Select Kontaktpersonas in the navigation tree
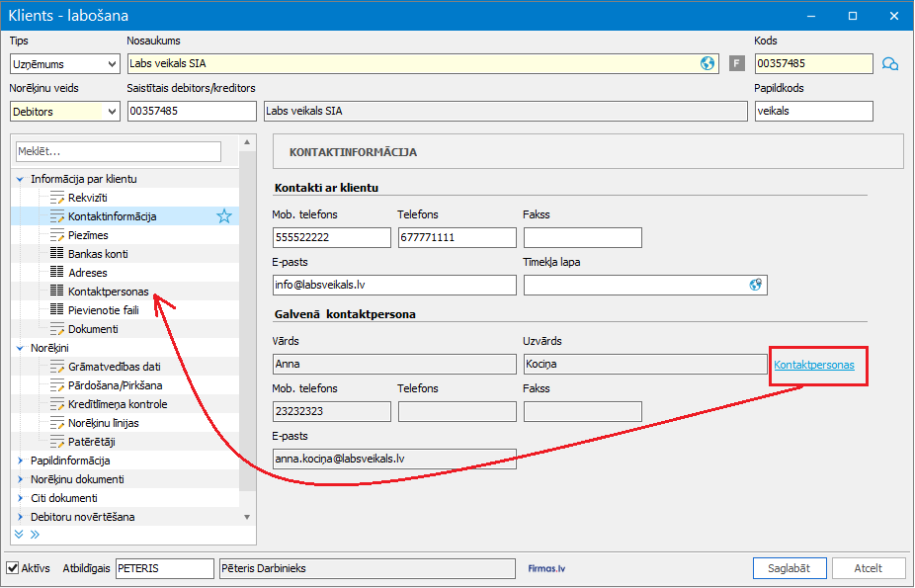 point(108,292)
